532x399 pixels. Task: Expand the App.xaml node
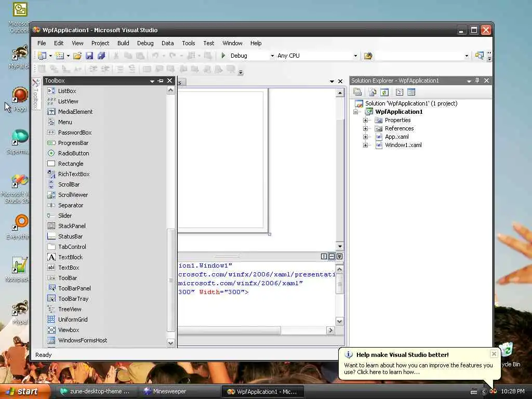365,137
